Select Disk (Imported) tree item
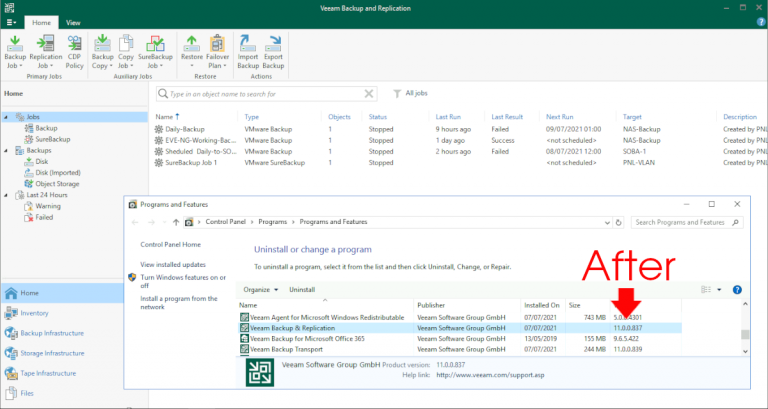 click(x=58, y=173)
